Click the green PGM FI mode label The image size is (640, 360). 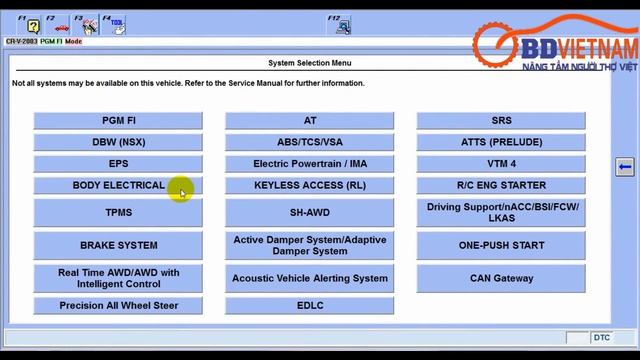(51, 42)
